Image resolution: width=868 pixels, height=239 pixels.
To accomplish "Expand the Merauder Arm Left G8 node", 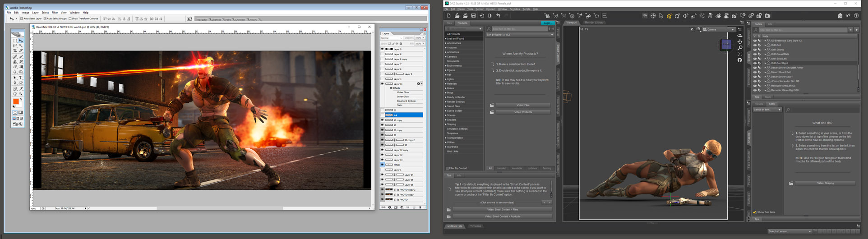I will point(765,86).
